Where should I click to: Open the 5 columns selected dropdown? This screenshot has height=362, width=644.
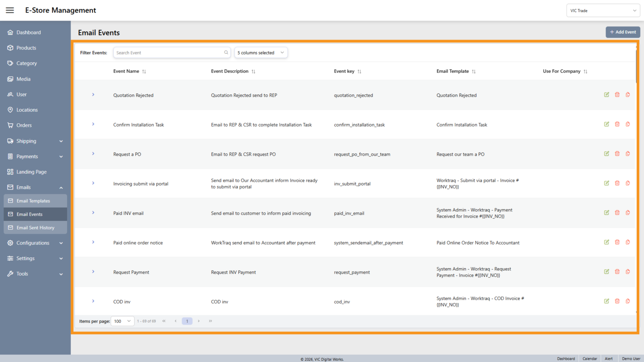(x=261, y=52)
